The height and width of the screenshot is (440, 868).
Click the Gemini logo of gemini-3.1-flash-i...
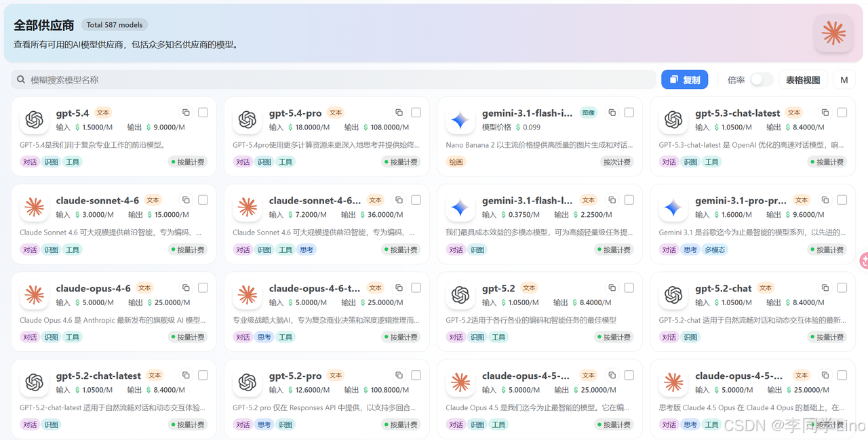click(460, 120)
